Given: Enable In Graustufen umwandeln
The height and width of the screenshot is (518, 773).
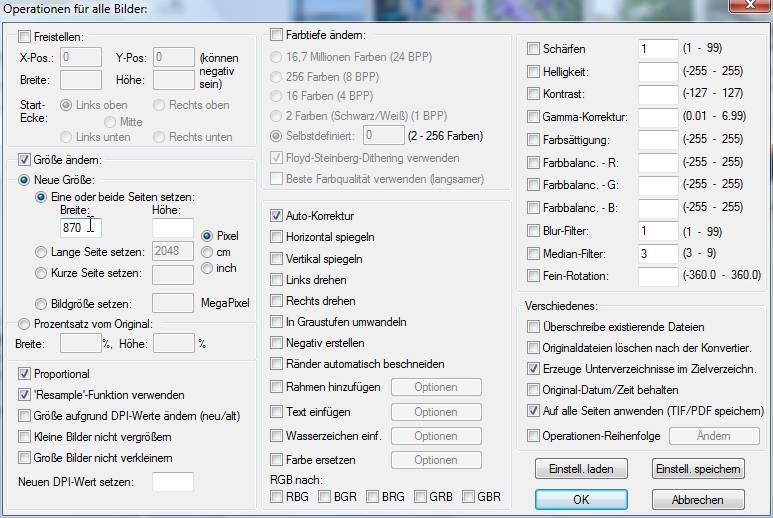Looking at the screenshot, I should pyautogui.click(x=276, y=322).
